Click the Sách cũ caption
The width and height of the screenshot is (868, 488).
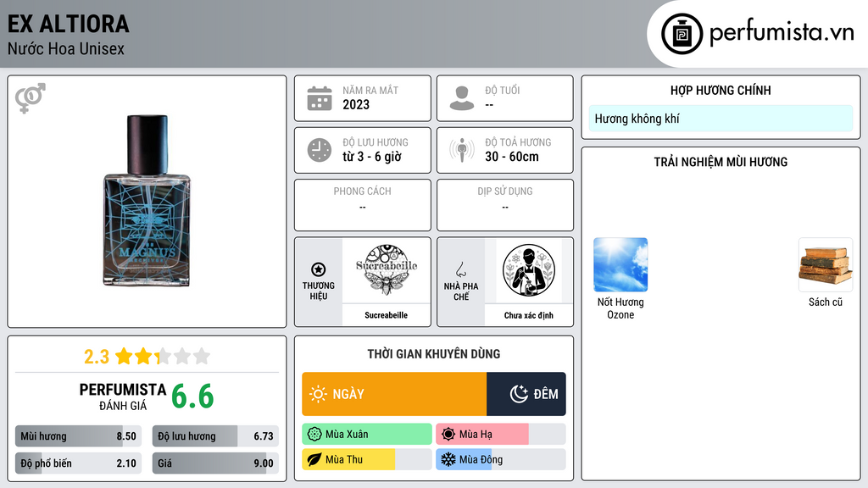click(826, 302)
